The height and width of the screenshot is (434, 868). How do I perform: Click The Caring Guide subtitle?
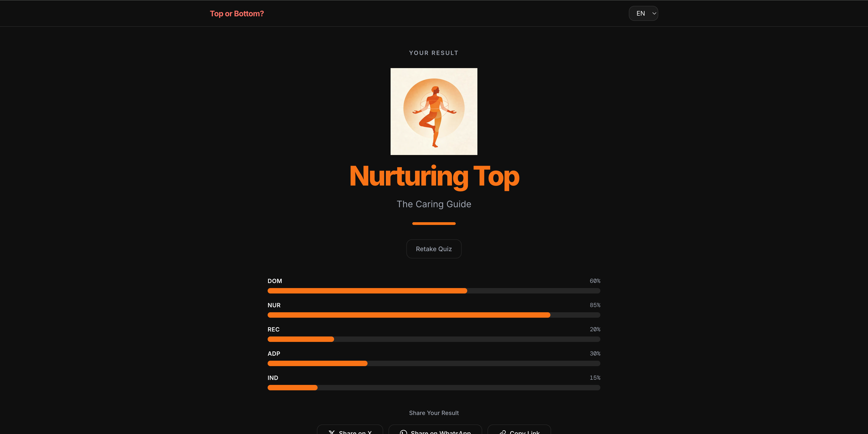tap(434, 204)
